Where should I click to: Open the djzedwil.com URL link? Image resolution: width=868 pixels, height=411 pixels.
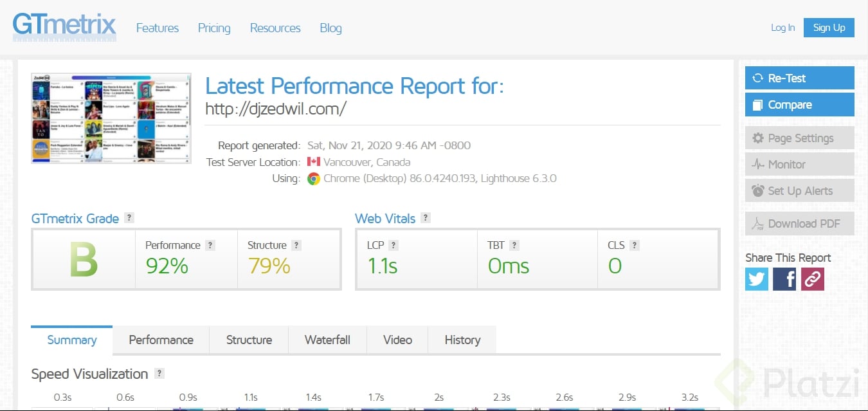(276, 109)
